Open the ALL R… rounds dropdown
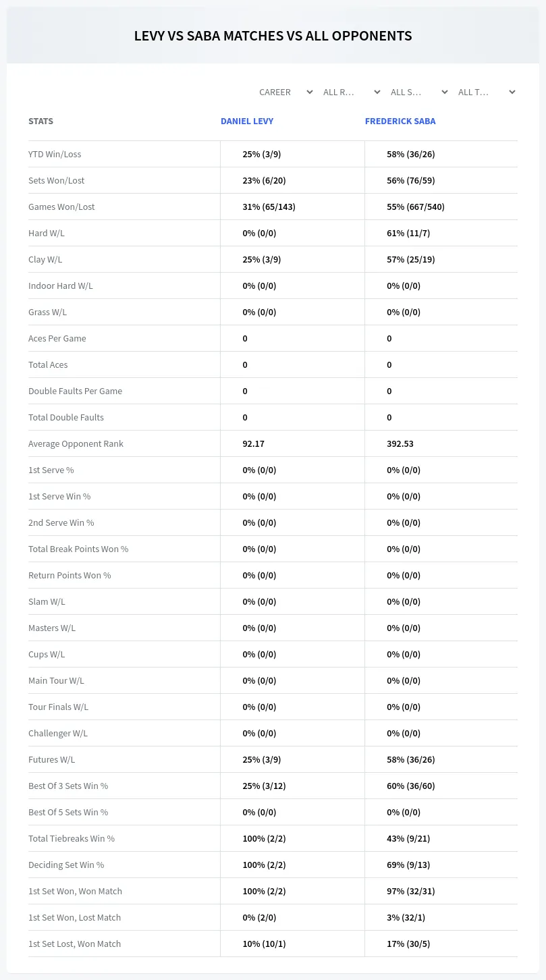546x980 pixels. 352,92
